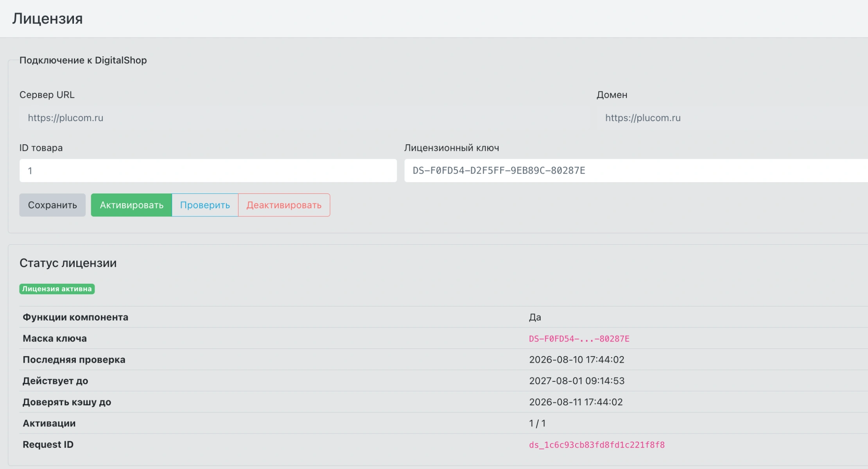The width and height of the screenshot is (868, 469).
Task: Activate license with Активировать button
Action: point(131,205)
